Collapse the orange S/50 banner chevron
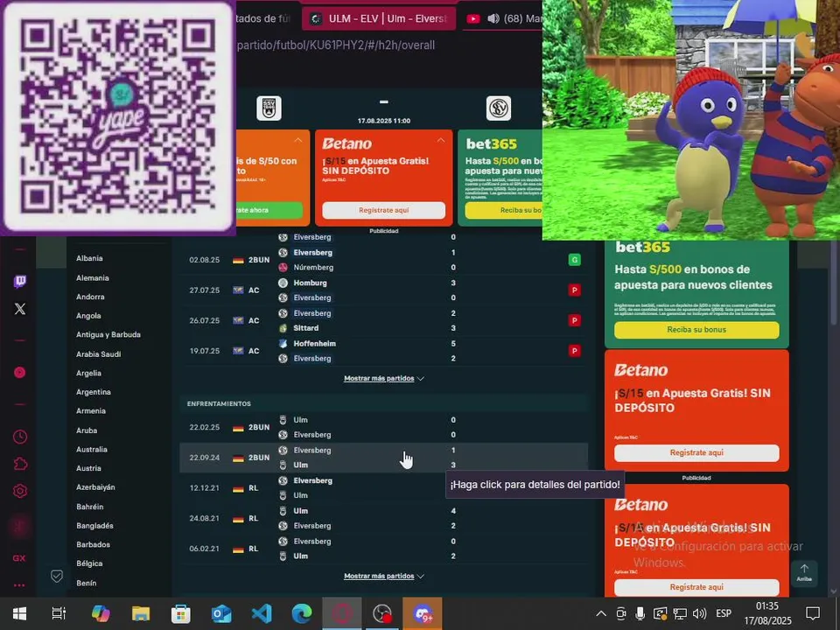840x630 pixels. click(x=298, y=140)
